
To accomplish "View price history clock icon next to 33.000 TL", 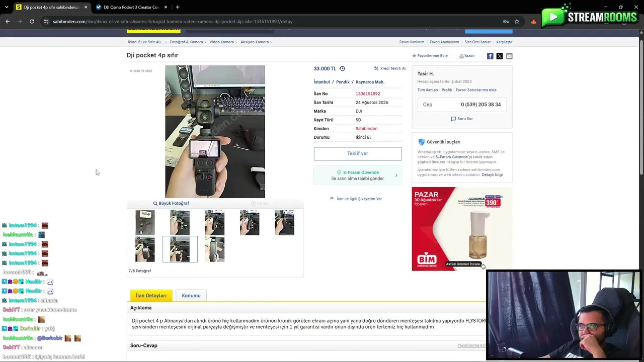I will click(x=342, y=68).
